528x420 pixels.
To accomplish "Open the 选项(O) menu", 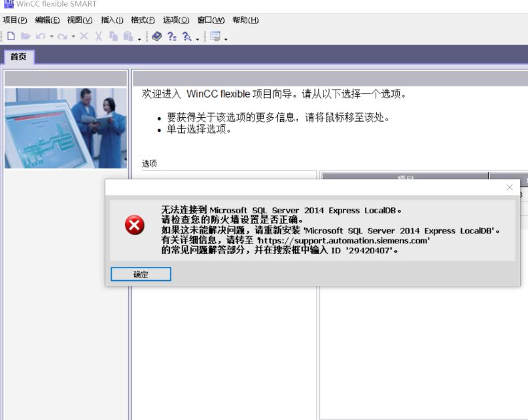I will coord(176,20).
